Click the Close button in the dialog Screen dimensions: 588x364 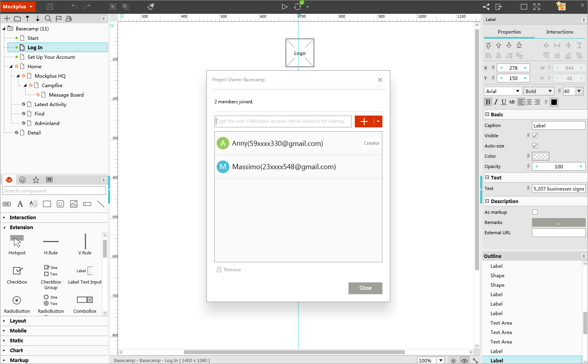(x=365, y=288)
